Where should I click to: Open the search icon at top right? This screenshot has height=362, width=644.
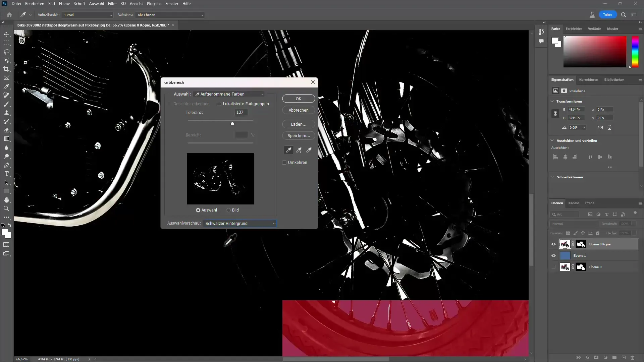click(x=623, y=15)
